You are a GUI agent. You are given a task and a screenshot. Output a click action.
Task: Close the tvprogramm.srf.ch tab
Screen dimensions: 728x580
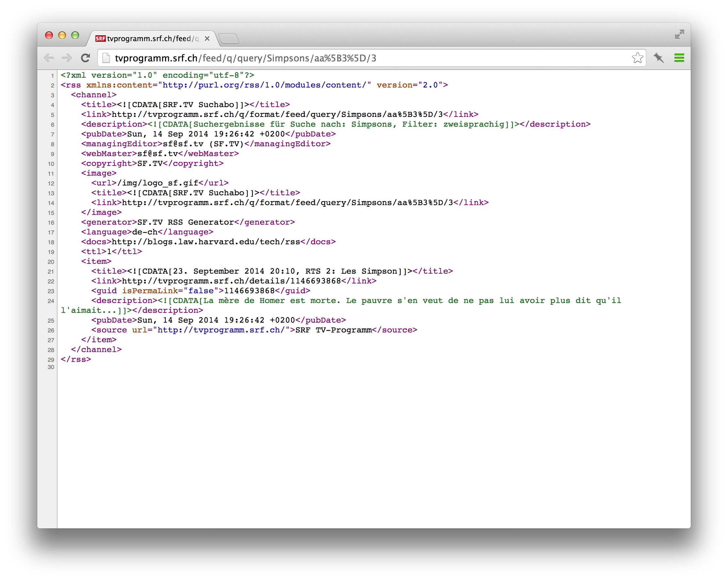[x=207, y=39]
